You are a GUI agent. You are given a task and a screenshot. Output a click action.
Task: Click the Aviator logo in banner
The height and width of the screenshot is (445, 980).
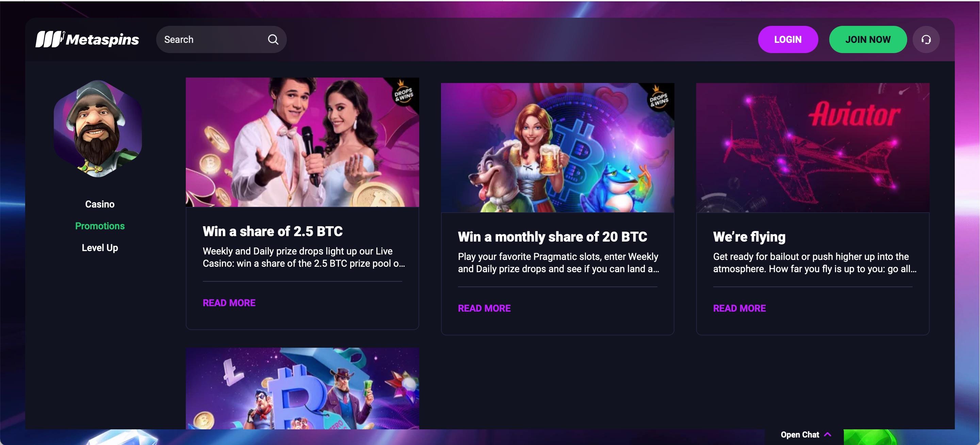coord(854,113)
